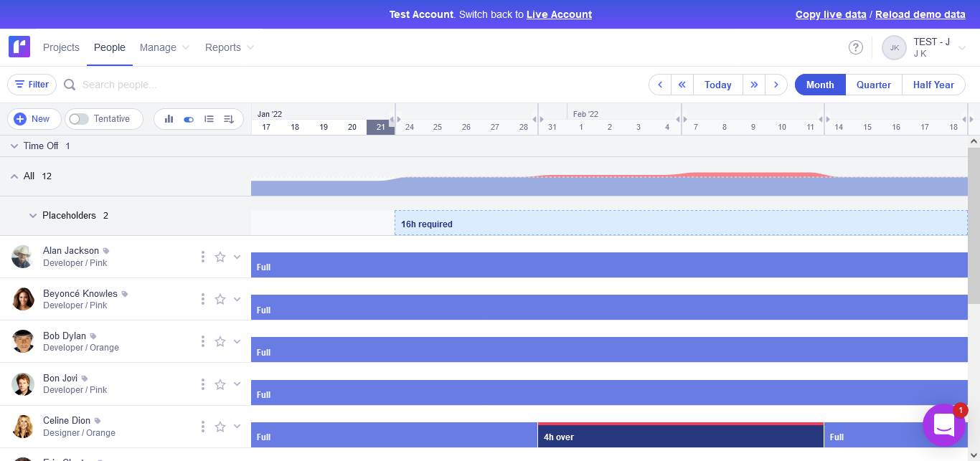Star Beyoncé Knowles as favorite

coord(220,299)
